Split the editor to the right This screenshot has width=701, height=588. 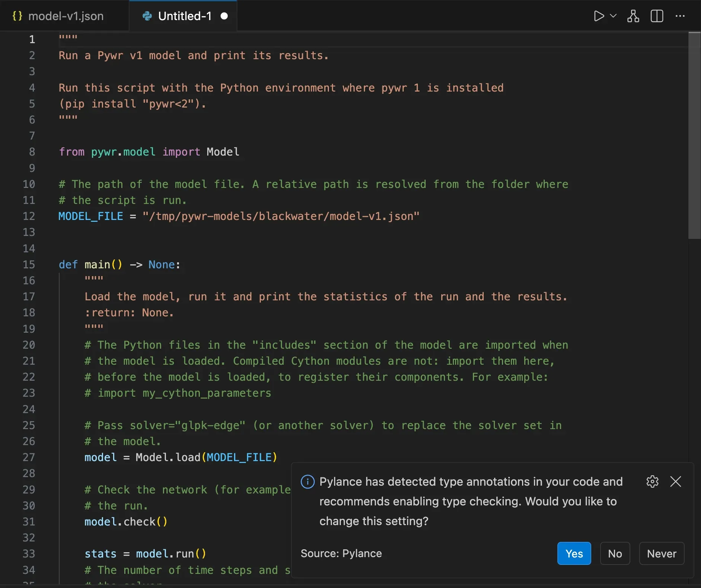point(657,16)
